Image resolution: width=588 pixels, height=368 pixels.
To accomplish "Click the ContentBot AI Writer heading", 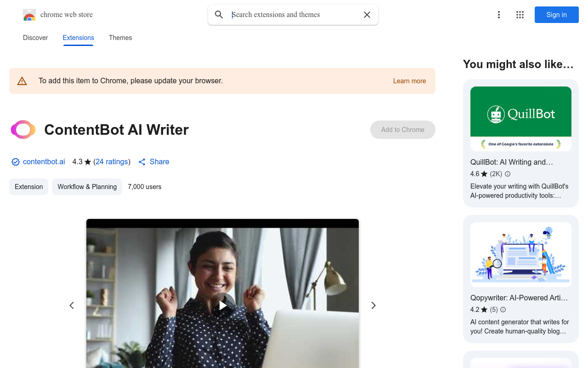I will pyautogui.click(x=116, y=130).
